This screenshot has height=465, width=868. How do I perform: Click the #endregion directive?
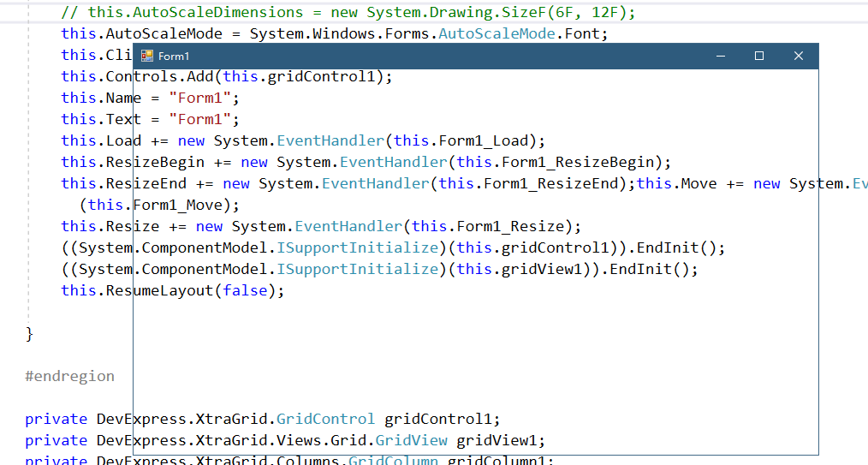(69, 376)
